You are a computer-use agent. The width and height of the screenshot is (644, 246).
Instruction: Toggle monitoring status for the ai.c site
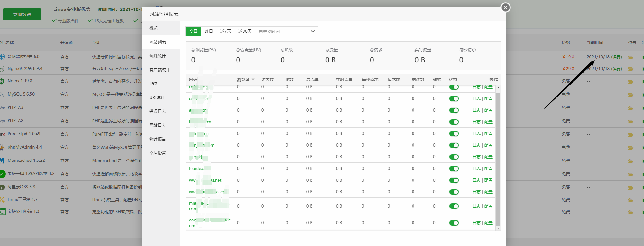(454, 192)
